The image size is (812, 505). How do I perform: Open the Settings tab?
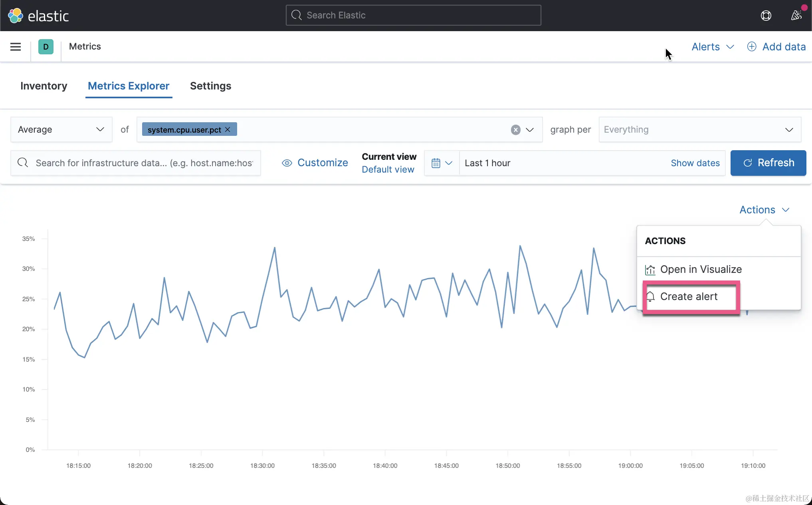pos(210,86)
